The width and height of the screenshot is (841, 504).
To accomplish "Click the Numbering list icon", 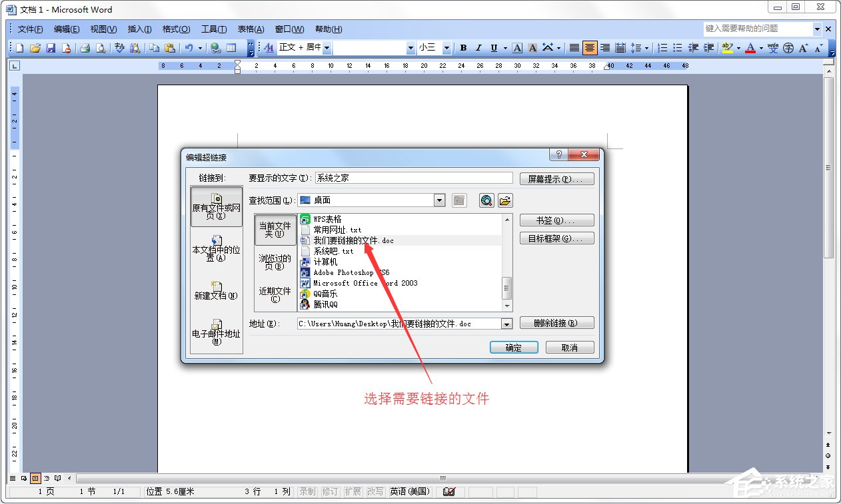I will pos(662,48).
